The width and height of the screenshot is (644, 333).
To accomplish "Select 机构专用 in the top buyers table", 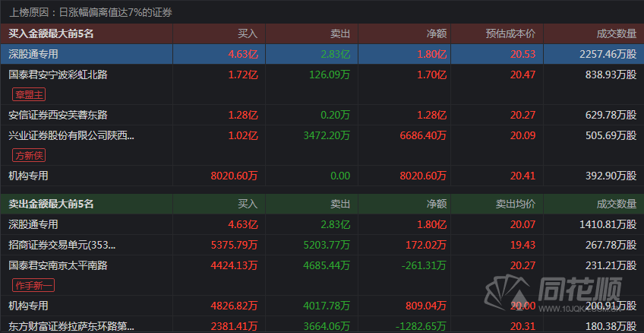I will (28, 176).
